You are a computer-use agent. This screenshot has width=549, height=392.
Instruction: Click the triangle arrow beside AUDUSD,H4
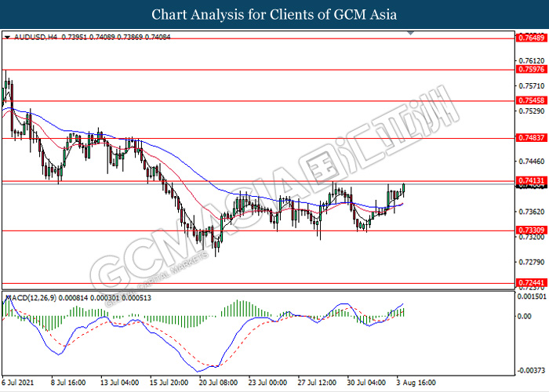point(8,37)
